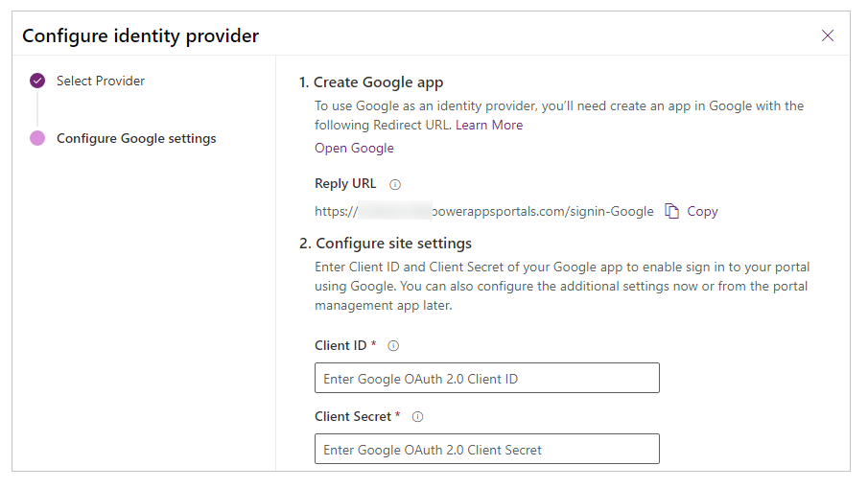The width and height of the screenshot is (868, 489).
Task: Copy the Reply URL using Copy button
Action: tap(702, 211)
